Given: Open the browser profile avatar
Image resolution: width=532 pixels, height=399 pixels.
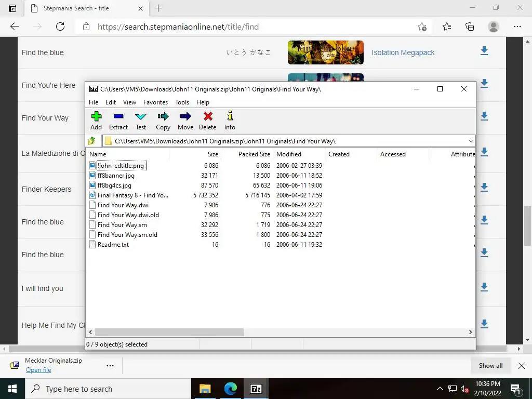Looking at the screenshot, I should (x=494, y=26).
